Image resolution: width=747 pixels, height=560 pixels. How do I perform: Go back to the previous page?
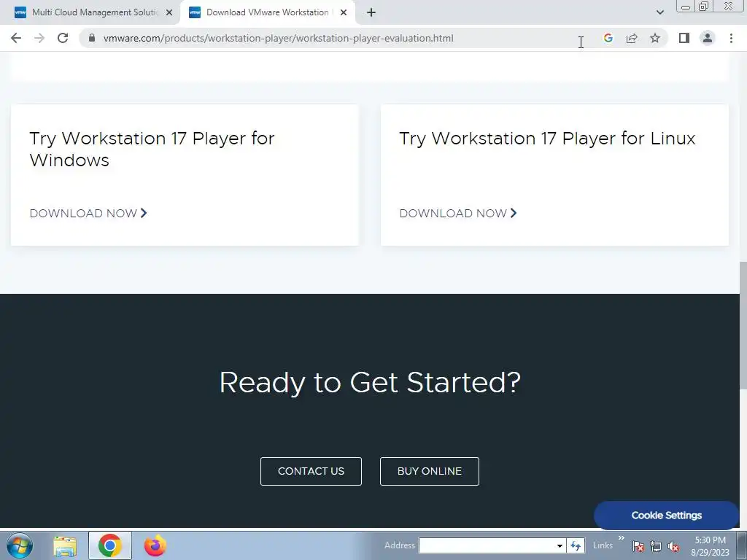pos(16,38)
